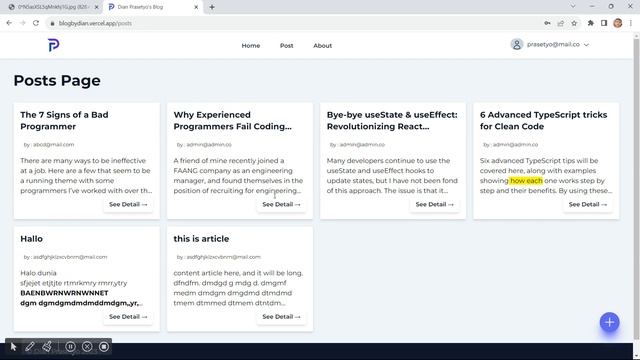Close the first jpg image tab
Image resolution: width=640 pixels, height=360 pixels.
click(x=96, y=7)
